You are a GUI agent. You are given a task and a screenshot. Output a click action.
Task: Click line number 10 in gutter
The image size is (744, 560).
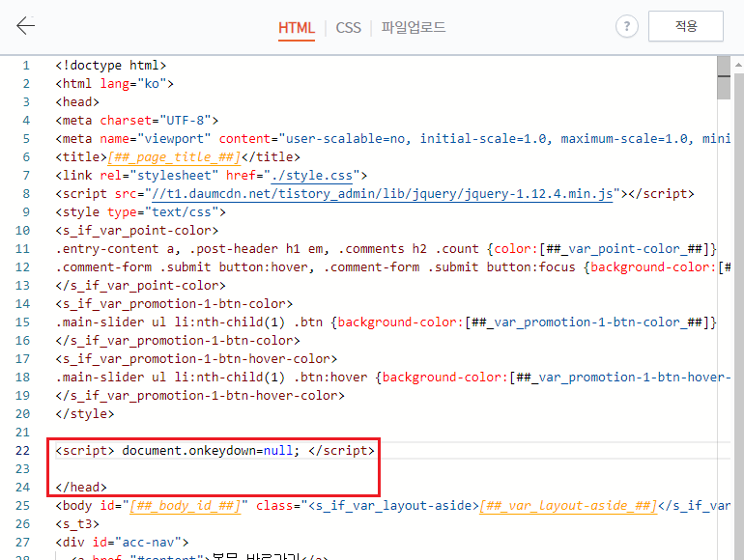(22, 231)
